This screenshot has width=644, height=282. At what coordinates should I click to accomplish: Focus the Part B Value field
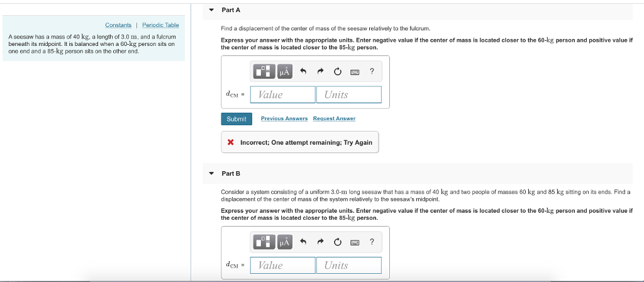tap(283, 265)
